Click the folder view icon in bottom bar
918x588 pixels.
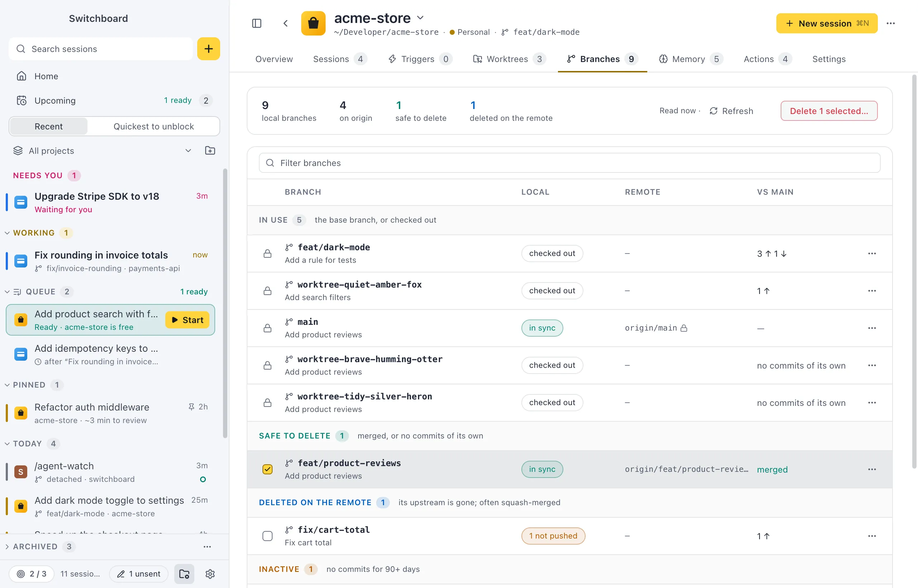pos(184,574)
